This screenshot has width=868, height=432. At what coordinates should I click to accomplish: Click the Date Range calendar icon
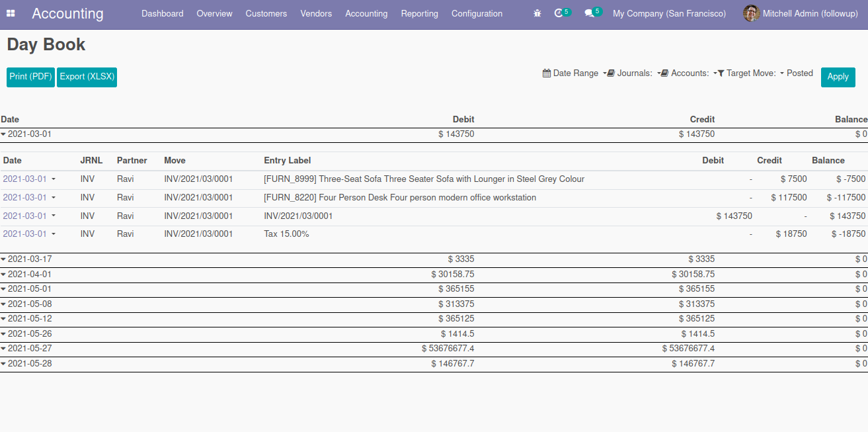click(x=547, y=73)
